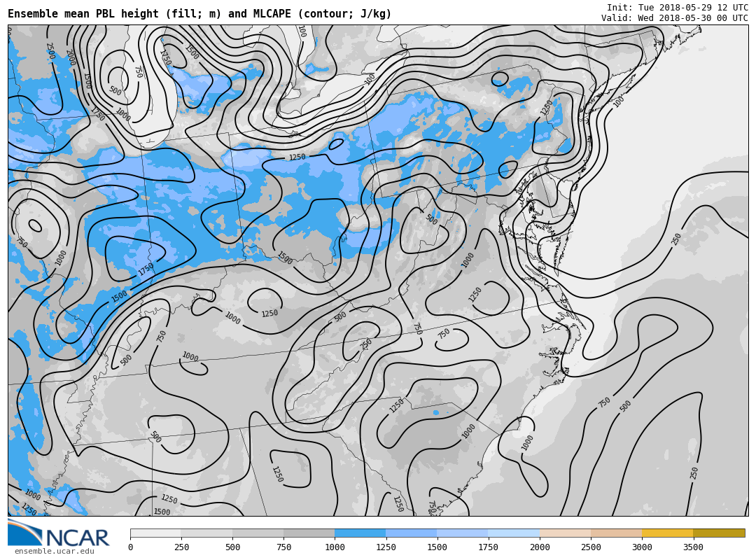Click the 2000 contour label on the map
This screenshot has width=756, height=560.
pyautogui.click(x=70, y=57)
